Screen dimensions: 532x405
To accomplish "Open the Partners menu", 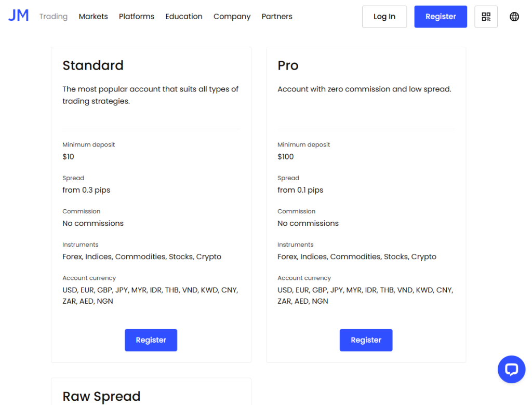I will pos(277,17).
